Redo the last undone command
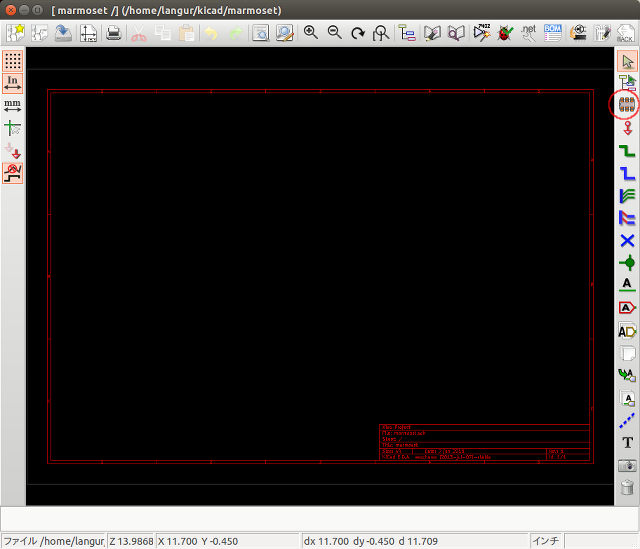 pyautogui.click(x=236, y=33)
